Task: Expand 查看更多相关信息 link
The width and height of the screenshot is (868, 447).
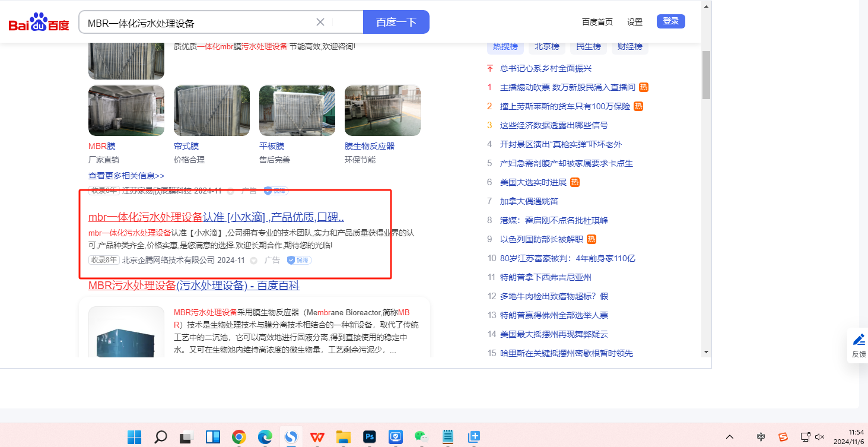Action: [x=126, y=176]
